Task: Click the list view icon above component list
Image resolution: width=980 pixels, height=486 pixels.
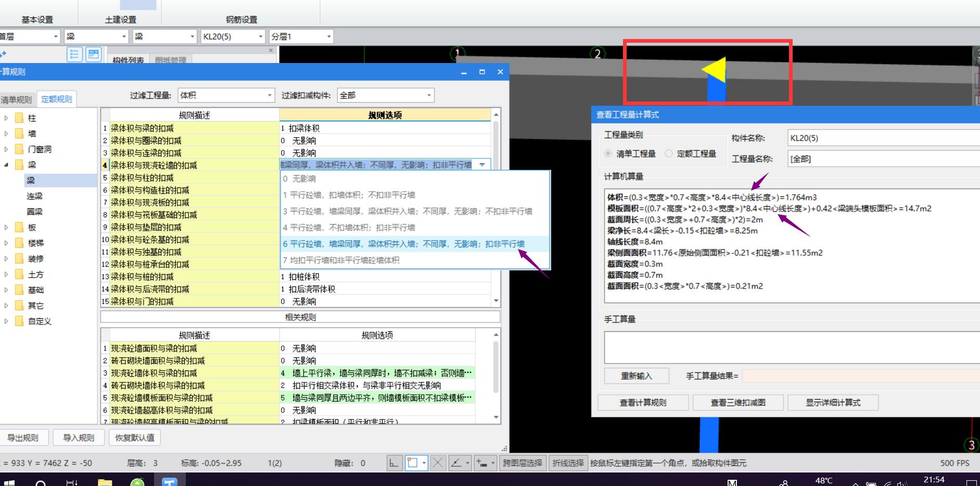Action: tap(74, 54)
